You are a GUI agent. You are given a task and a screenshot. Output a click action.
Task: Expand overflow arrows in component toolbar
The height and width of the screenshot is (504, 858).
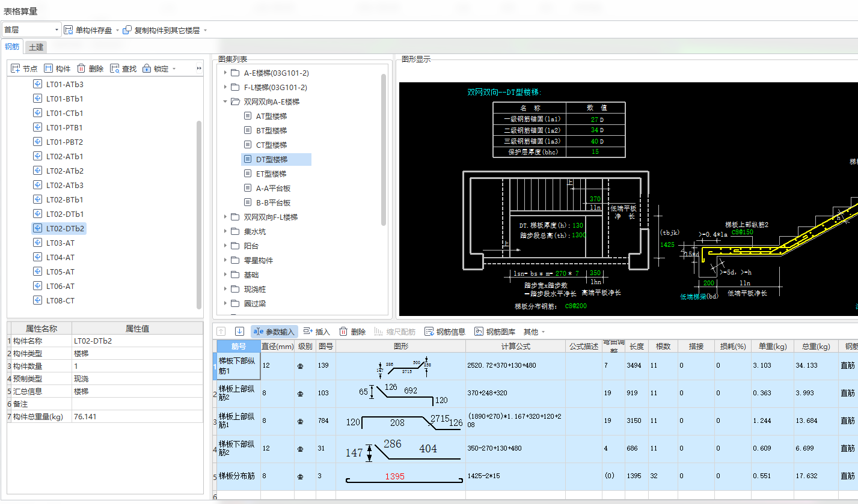199,69
